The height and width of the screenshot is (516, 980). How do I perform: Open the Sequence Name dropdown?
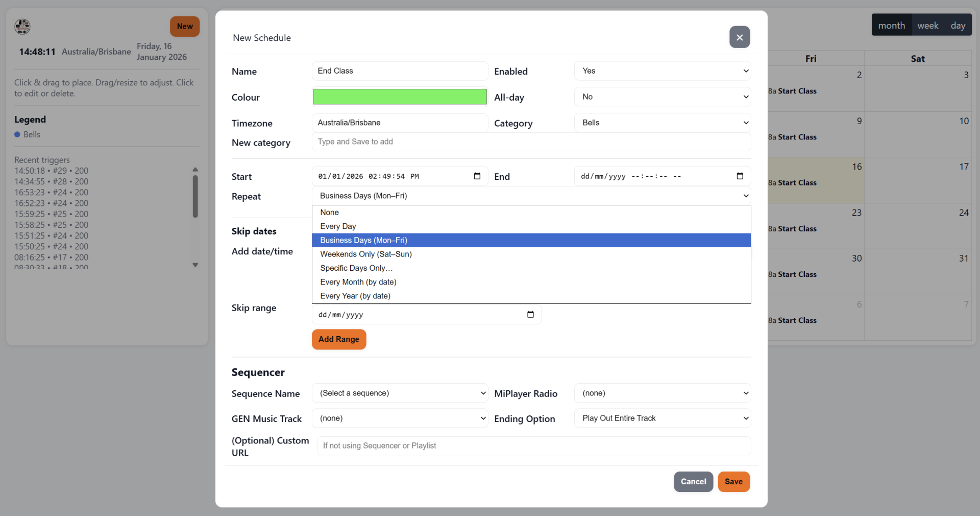tap(400, 393)
